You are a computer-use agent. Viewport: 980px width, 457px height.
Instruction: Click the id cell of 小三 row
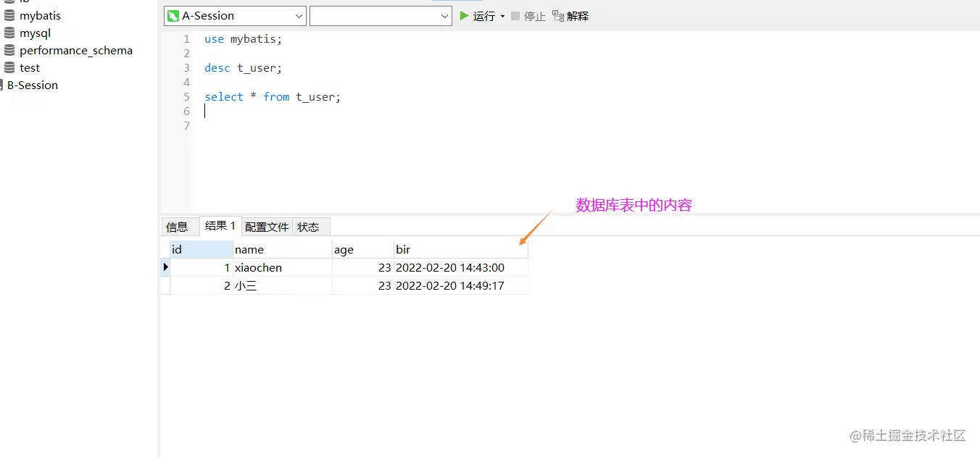[202, 285]
